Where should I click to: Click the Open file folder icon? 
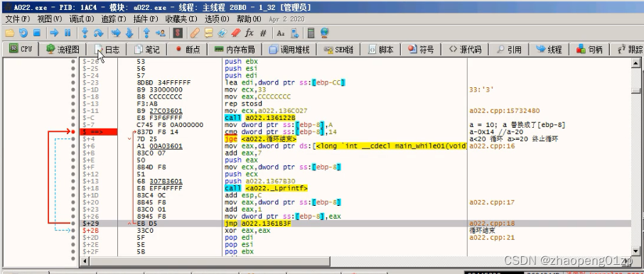pyautogui.click(x=9, y=33)
